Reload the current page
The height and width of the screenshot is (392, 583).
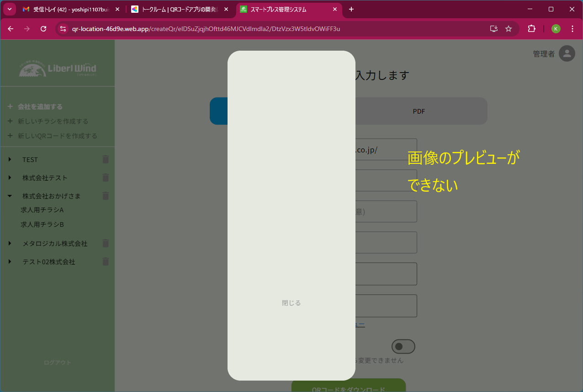click(x=43, y=29)
